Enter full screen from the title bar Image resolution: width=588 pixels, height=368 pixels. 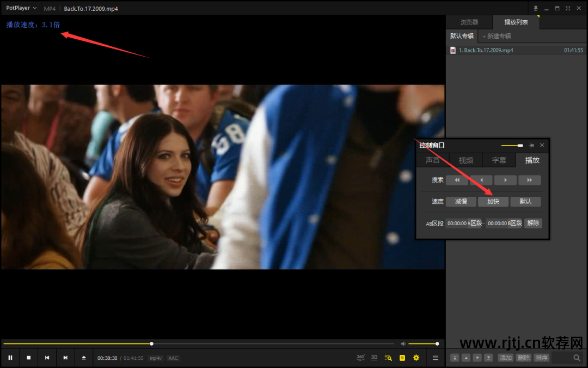click(568, 8)
